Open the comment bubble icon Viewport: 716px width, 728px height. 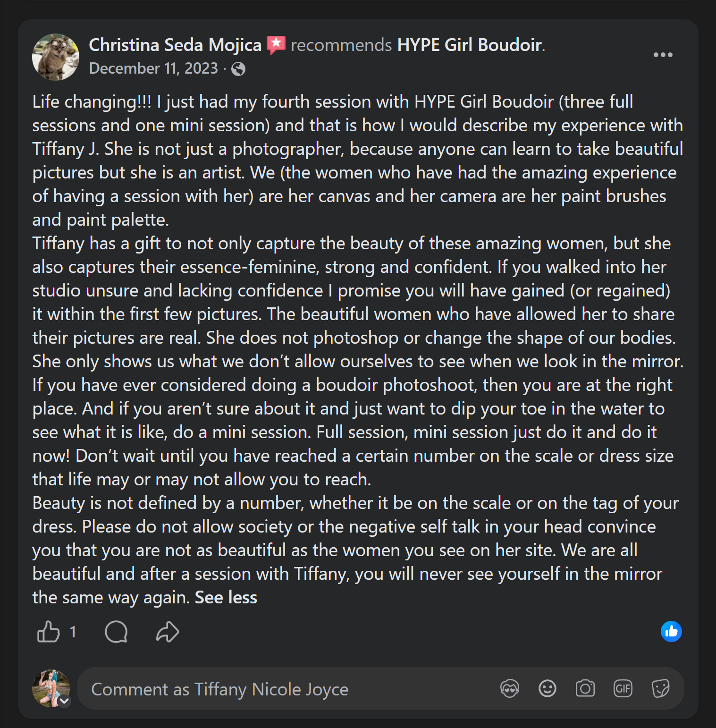(116, 632)
